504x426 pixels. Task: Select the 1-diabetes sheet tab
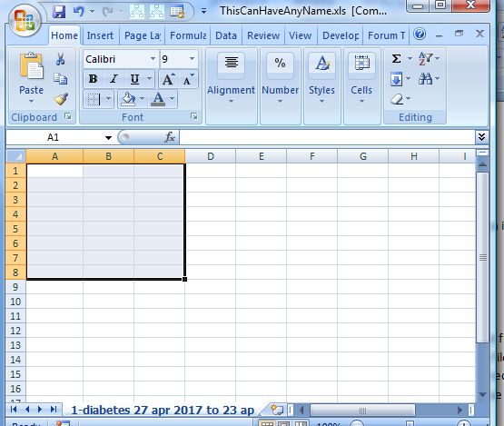(x=163, y=411)
